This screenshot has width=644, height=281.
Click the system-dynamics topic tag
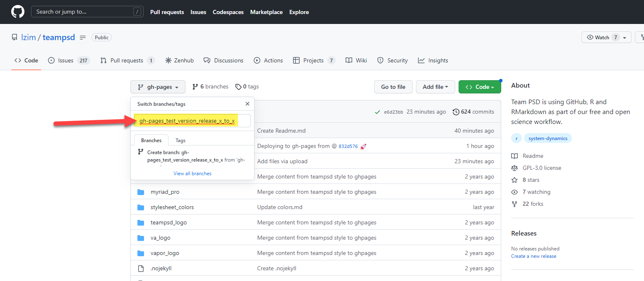point(548,138)
